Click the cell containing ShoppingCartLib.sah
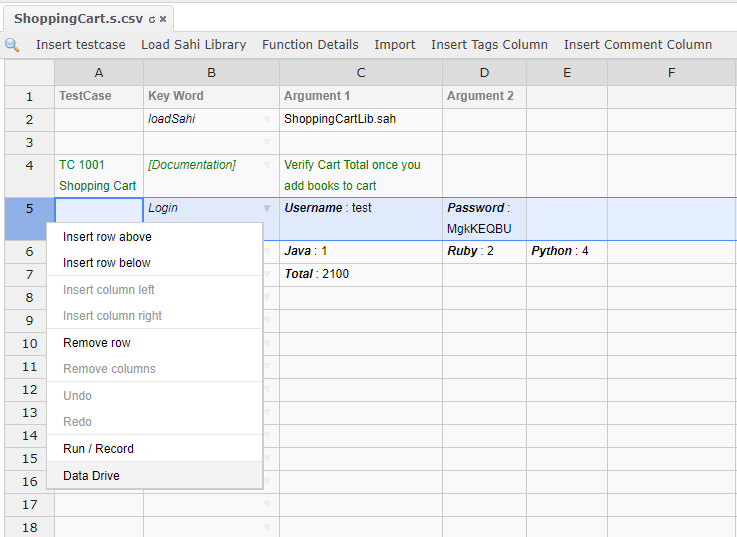 pyautogui.click(x=361, y=119)
